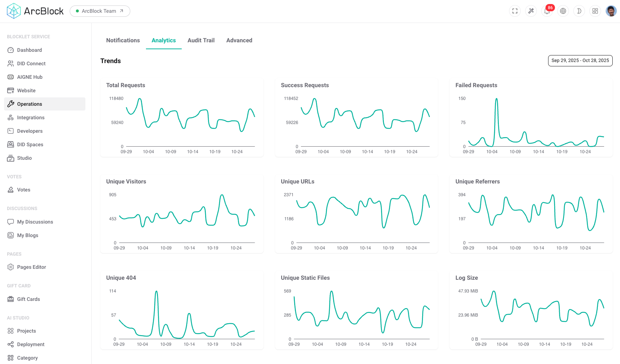The height and width of the screenshot is (364, 620).
Task: Select the Integrations sidebar item
Action: 31,117
